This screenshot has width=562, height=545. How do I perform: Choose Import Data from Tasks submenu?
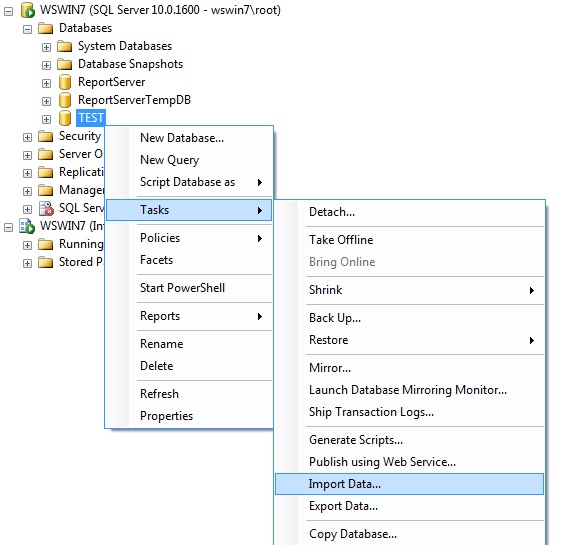409,484
